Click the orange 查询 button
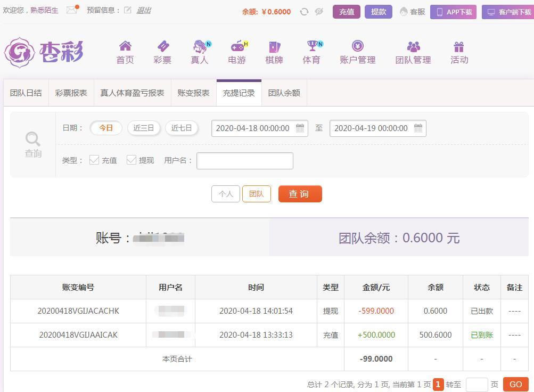 tap(300, 194)
